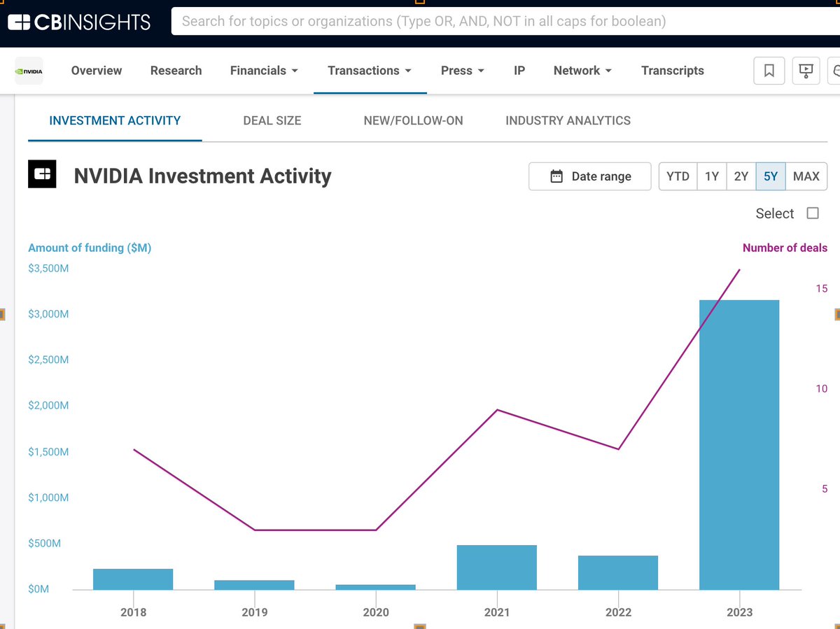Click the '$500M' axis value
This screenshot has width=840, height=629.
(45, 544)
